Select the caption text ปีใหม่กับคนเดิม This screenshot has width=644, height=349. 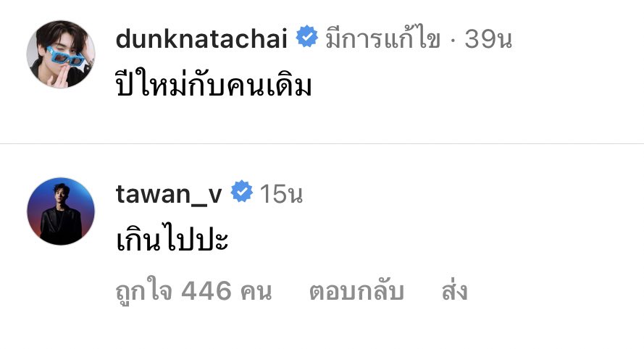pyautogui.click(x=214, y=83)
